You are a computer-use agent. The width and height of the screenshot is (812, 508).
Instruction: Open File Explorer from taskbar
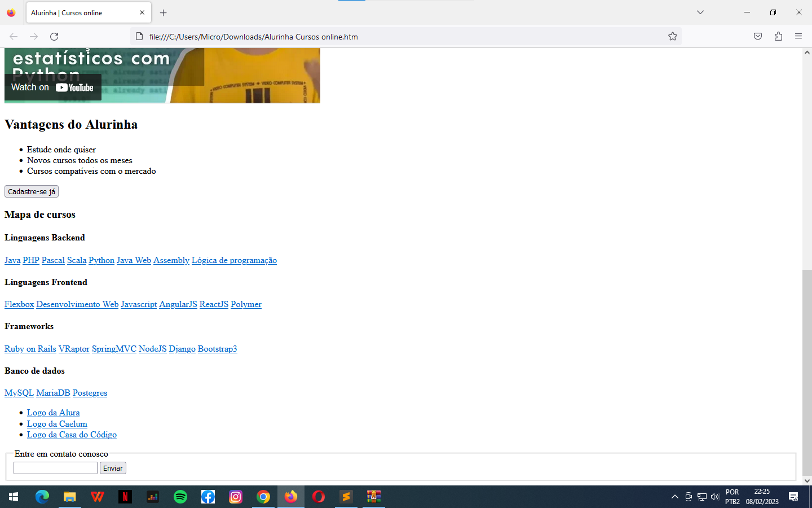pos(70,497)
